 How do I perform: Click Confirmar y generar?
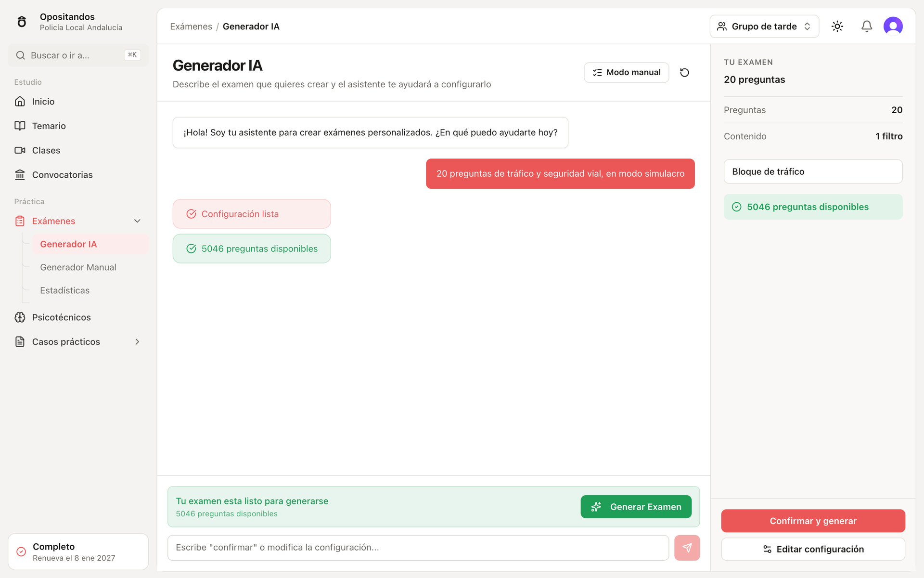pyautogui.click(x=813, y=521)
